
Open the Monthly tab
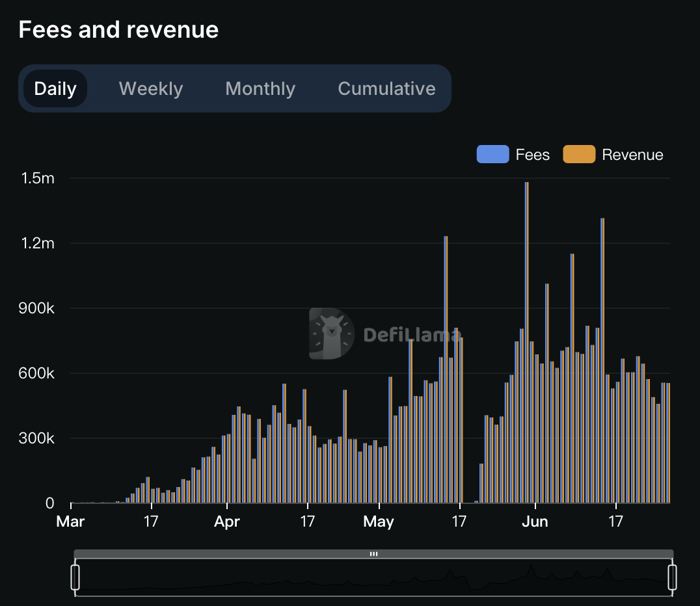(x=260, y=88)
